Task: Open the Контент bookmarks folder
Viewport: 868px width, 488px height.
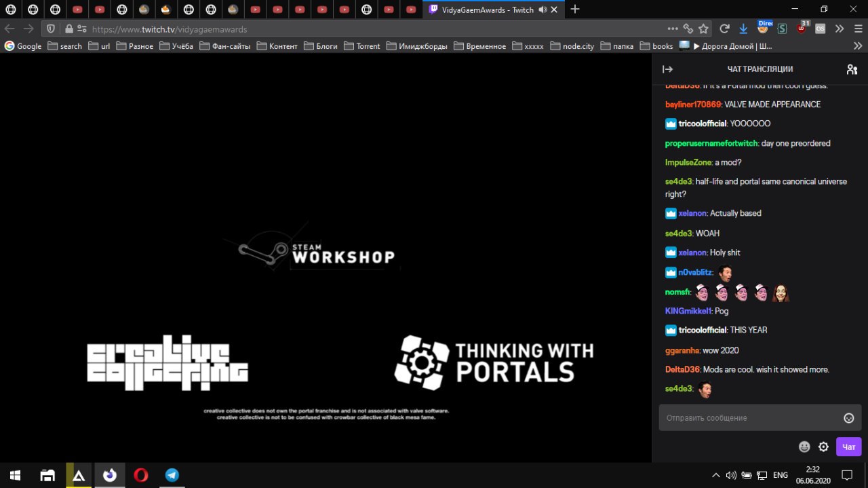Action: pos(277,46)
